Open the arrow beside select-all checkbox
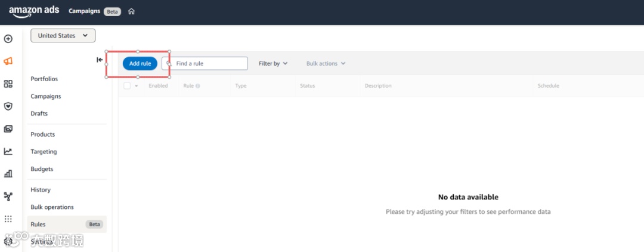Image resolution: width=644 pixels, height=252 pixels. (137, 86)
